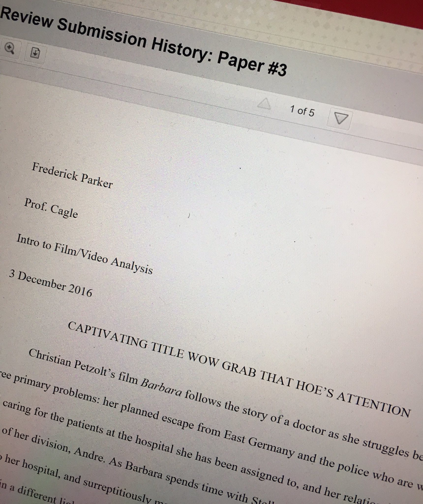The height and width of the screenshot is (504, 423).
Task: Go to the previous page with up arrow
Action: click(x=264, y=104)
